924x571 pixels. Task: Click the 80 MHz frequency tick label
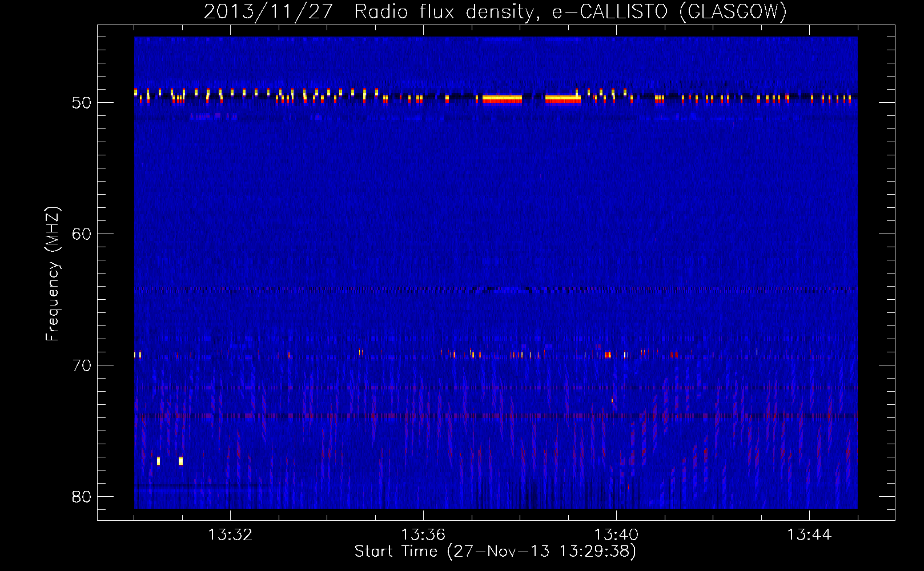pyautogui.click(x=82, y=497)
